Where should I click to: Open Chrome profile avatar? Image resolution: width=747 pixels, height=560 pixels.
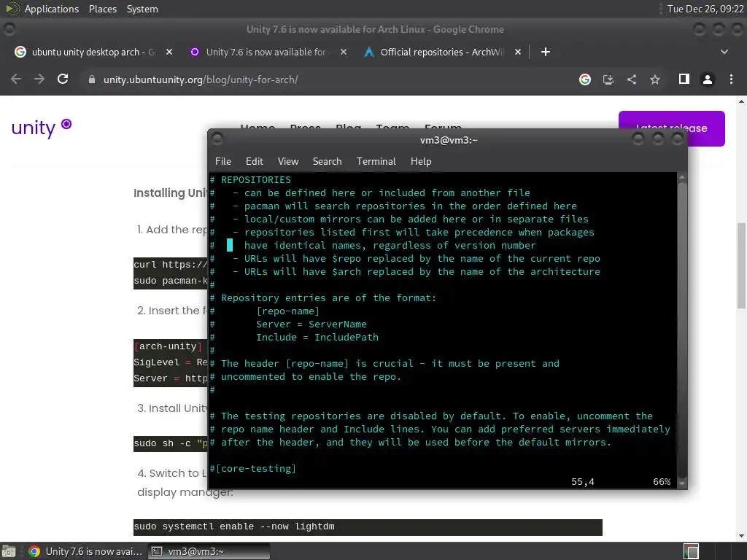708,79
